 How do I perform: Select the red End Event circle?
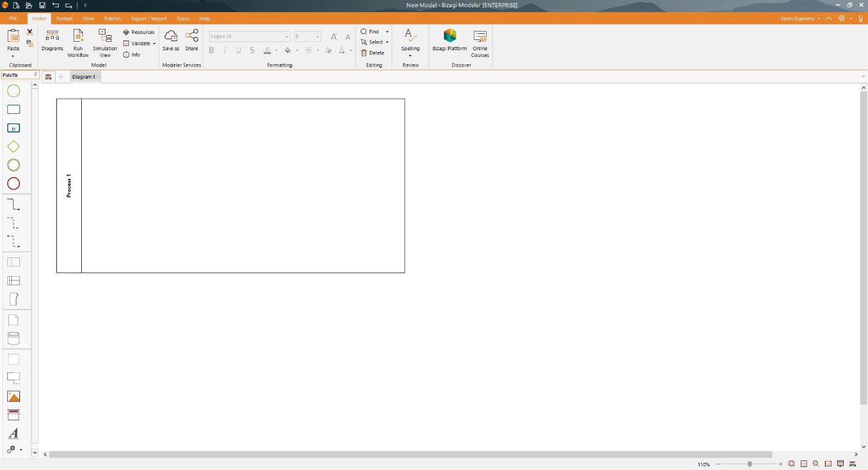click(x=13, y=184)
